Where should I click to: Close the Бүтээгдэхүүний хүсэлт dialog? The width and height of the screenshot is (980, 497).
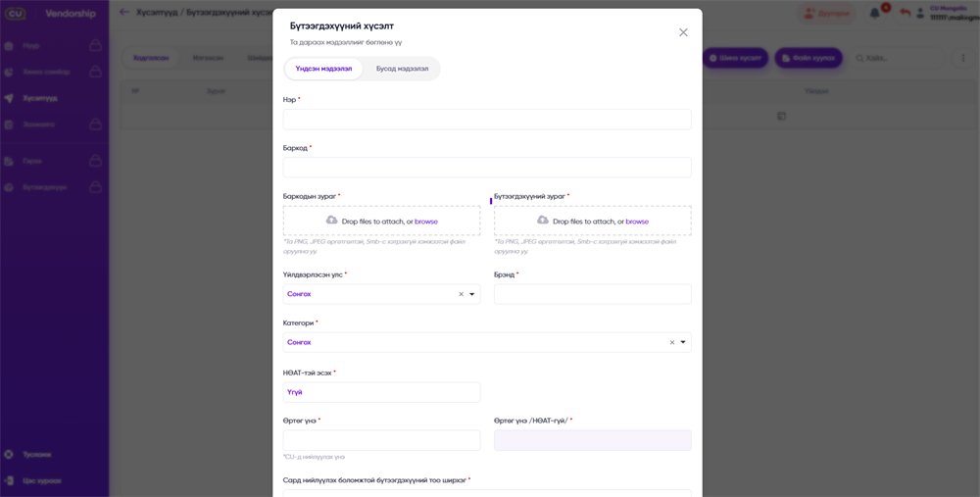point(683,32)
